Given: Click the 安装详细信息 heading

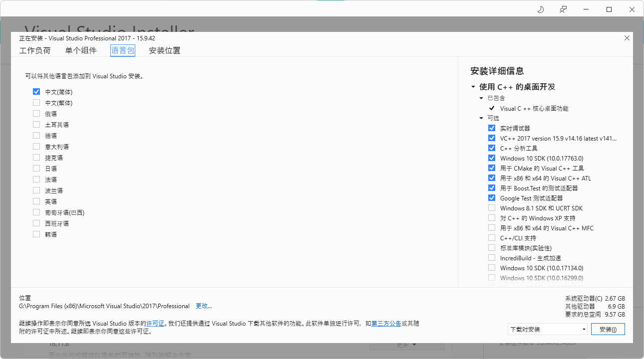Looking at the screenshot, I should pyautogui.click(x=497, y=71).
